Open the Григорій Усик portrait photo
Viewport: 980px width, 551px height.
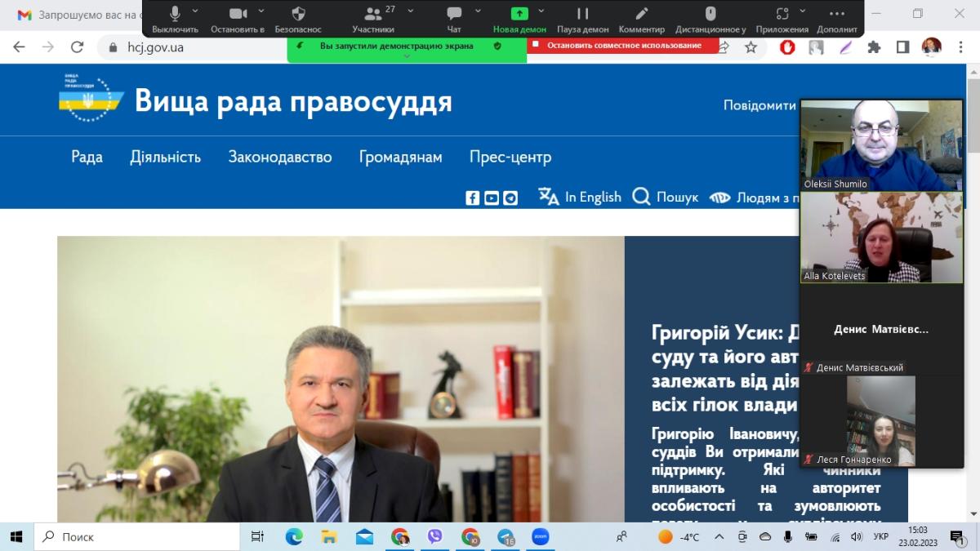tap(341, 380)
